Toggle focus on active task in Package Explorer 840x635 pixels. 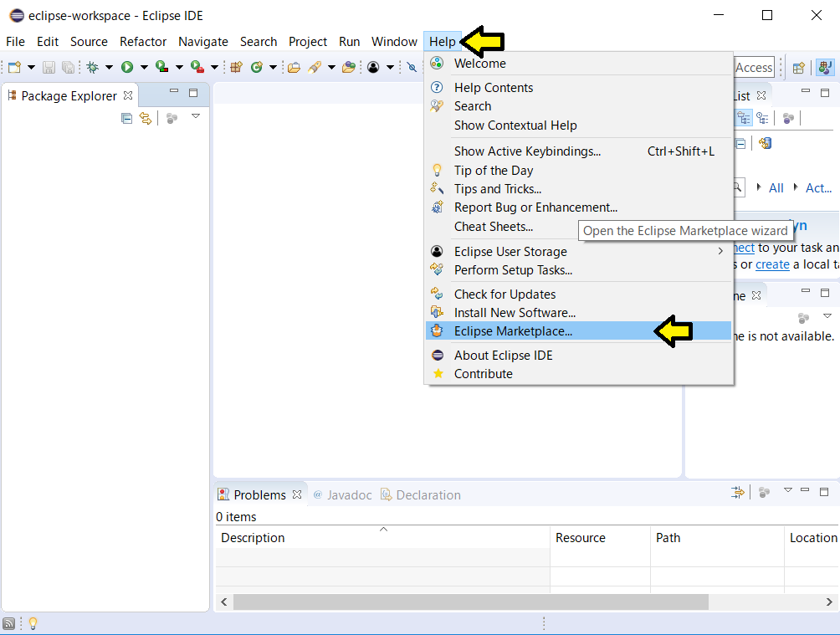click(172, 119)
